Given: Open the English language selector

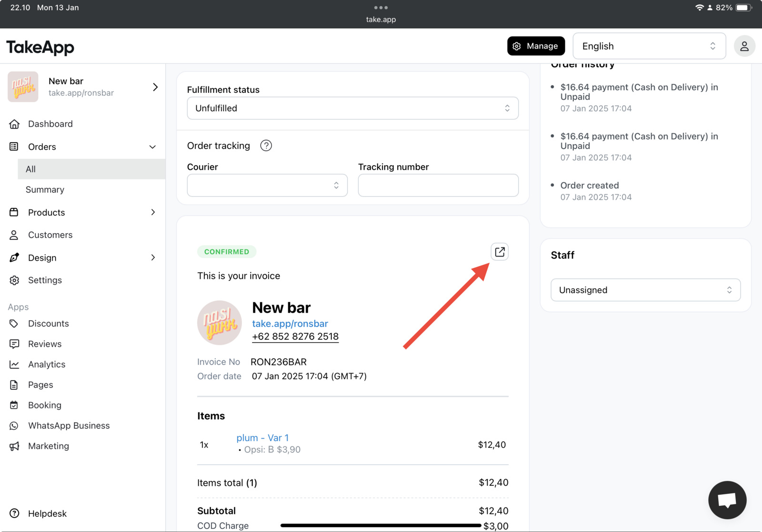Looking at the screenshot, I should point(649,46).
